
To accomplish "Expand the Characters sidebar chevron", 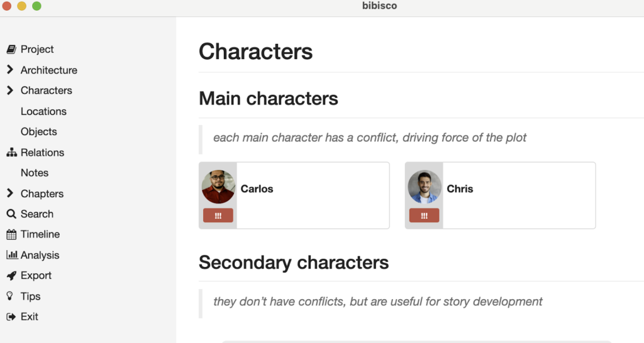I will [x=10, y=90].
